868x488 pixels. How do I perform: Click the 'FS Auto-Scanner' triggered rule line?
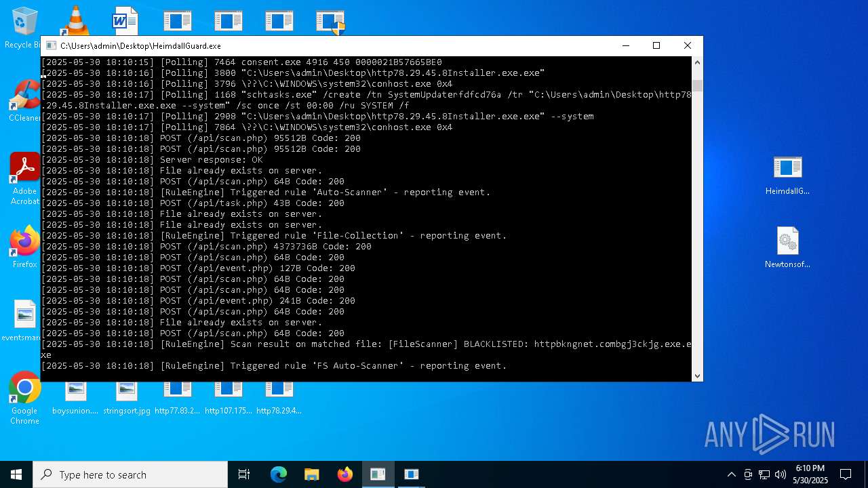tap(274, 366)
